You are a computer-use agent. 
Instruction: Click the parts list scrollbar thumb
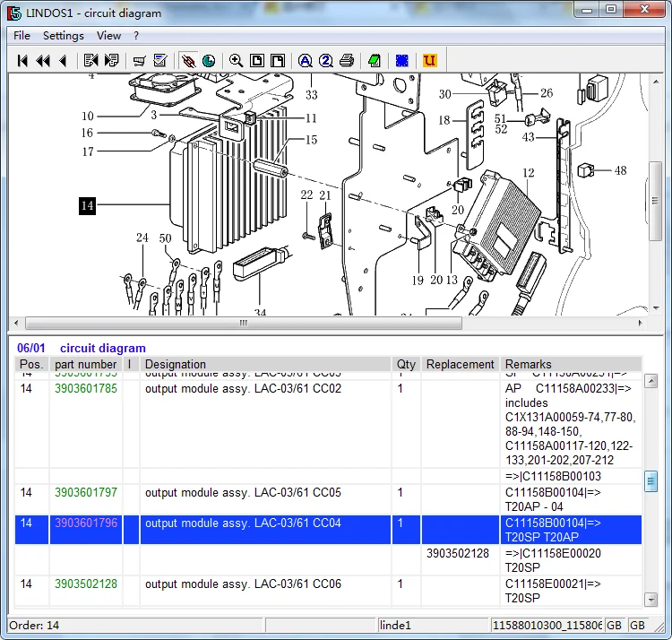click(651, 481)
